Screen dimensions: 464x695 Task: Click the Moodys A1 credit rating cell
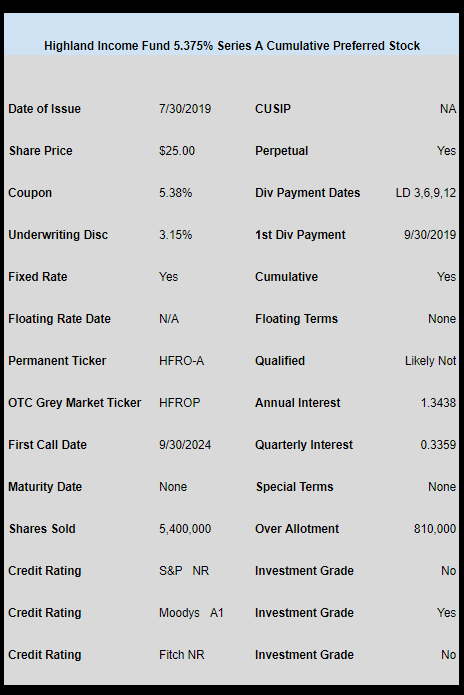coord(191,613)
